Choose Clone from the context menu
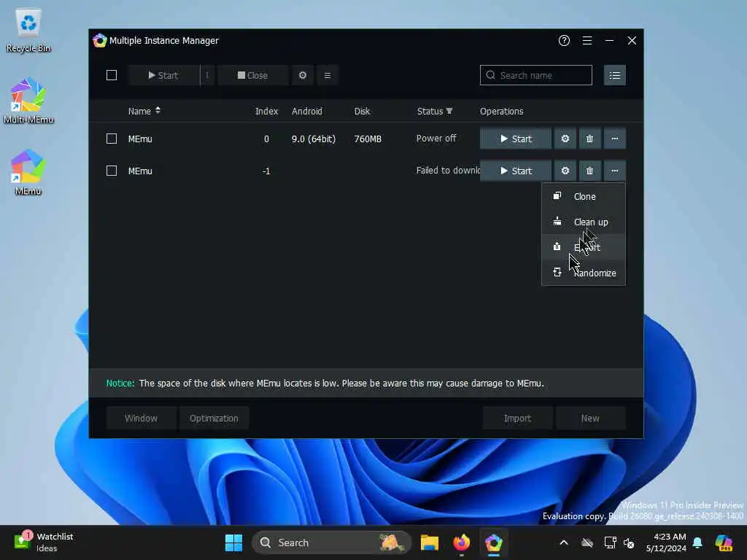 click(584, 196)
